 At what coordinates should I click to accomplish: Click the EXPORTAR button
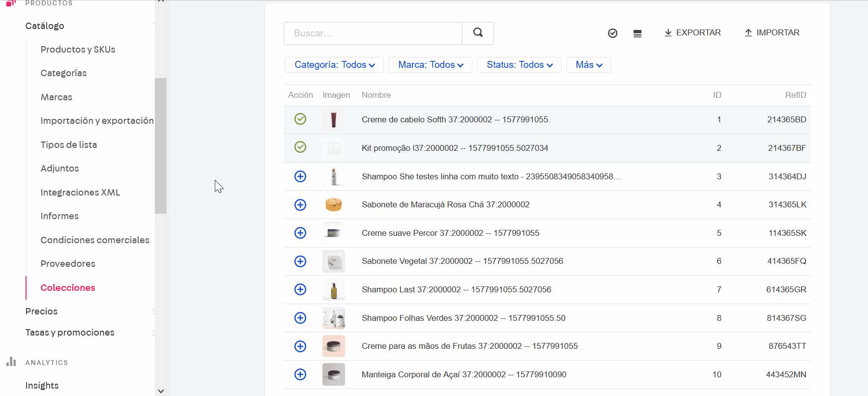coord(693,33)
